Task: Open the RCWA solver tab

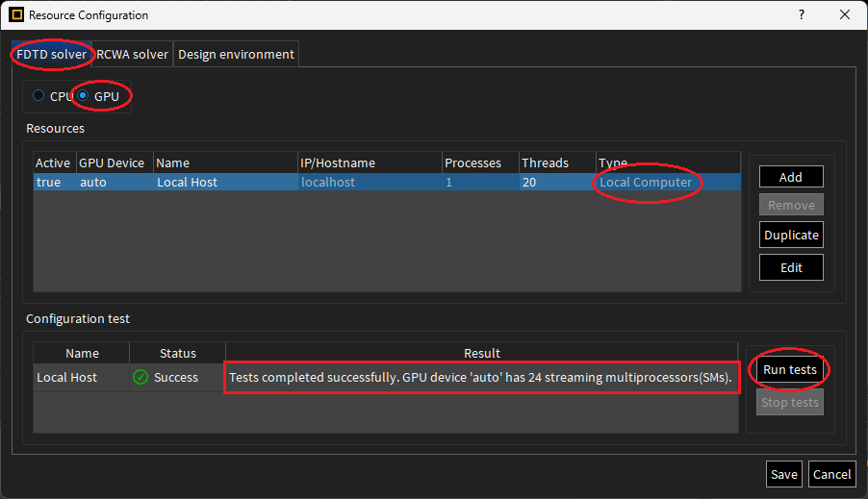Action: pos(133,55)
